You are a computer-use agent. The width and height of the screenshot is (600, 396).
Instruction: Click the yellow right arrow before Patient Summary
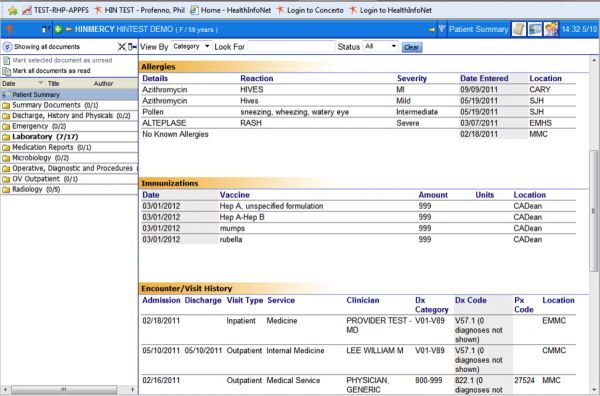(x=432, y=29)
